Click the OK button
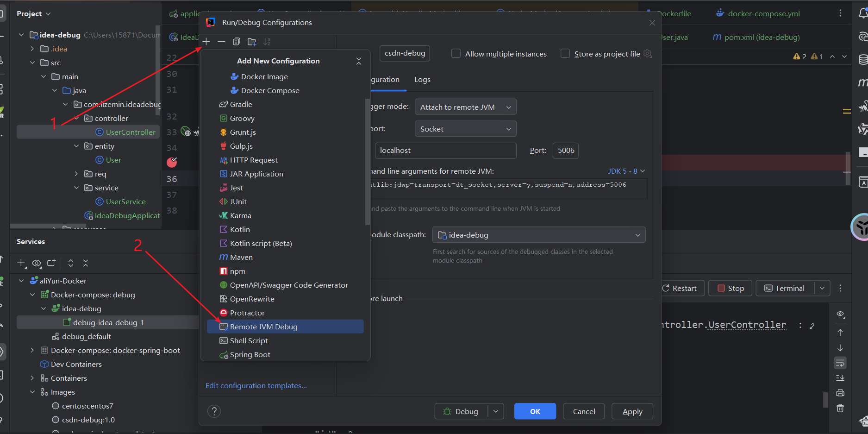 [x=535, y=411]
